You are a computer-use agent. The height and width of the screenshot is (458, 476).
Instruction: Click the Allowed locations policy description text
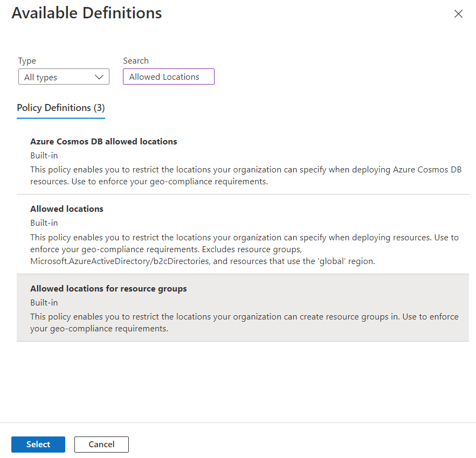244,249
